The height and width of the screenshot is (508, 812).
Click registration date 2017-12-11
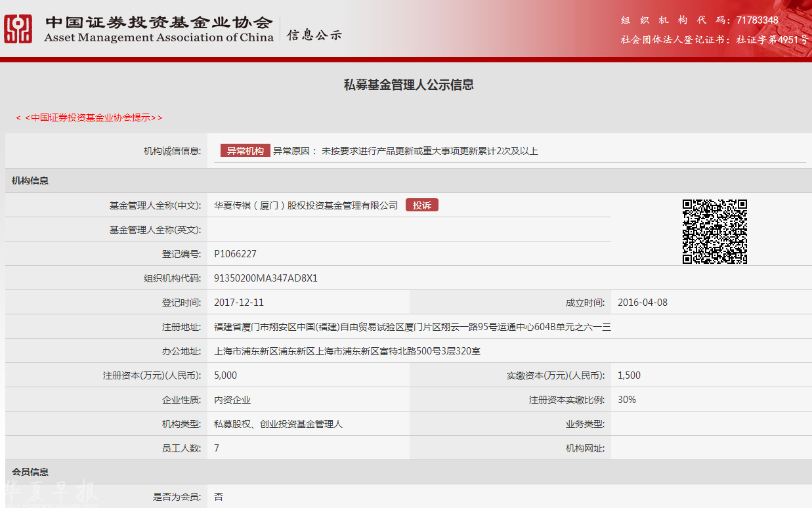239,303
